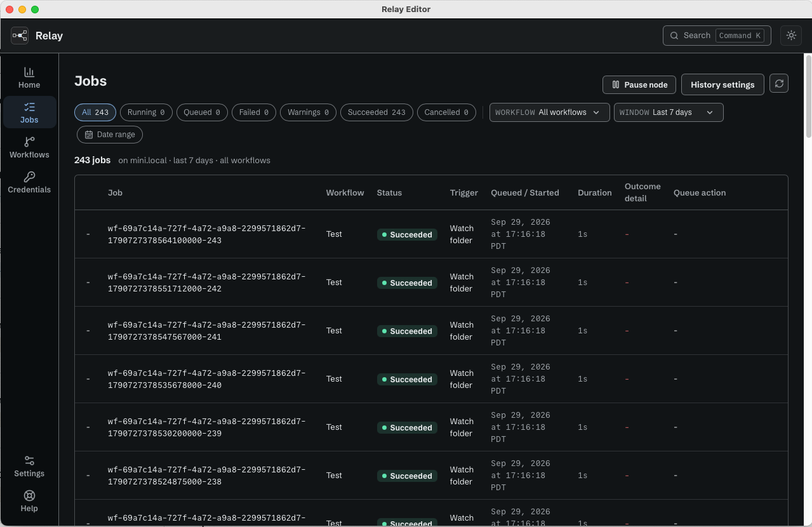Screen dimensions: 812x527
Task: Click Test workflow in job -242 row
Action: (334, 283)
